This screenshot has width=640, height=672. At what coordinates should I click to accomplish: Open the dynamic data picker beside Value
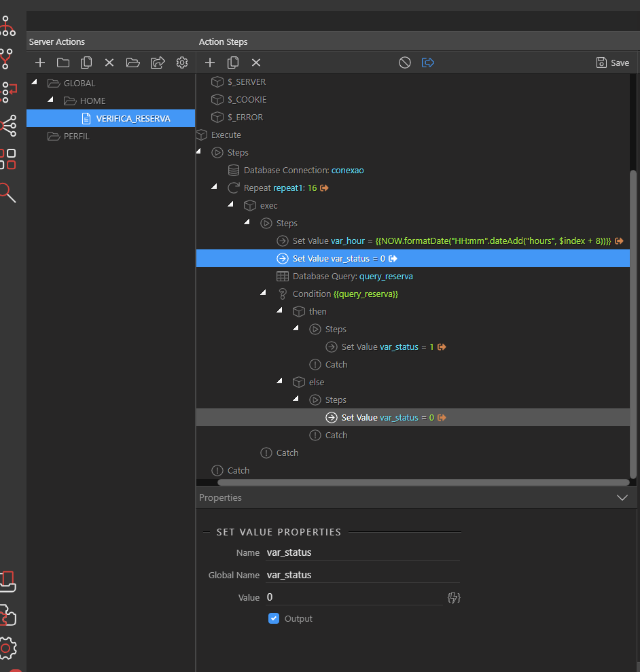454,598
